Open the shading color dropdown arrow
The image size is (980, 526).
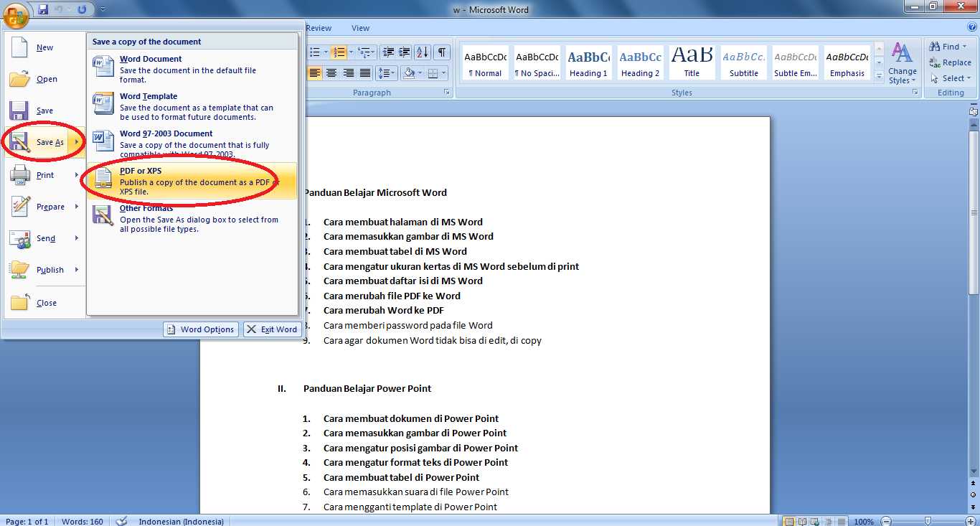tap(420, 72)
